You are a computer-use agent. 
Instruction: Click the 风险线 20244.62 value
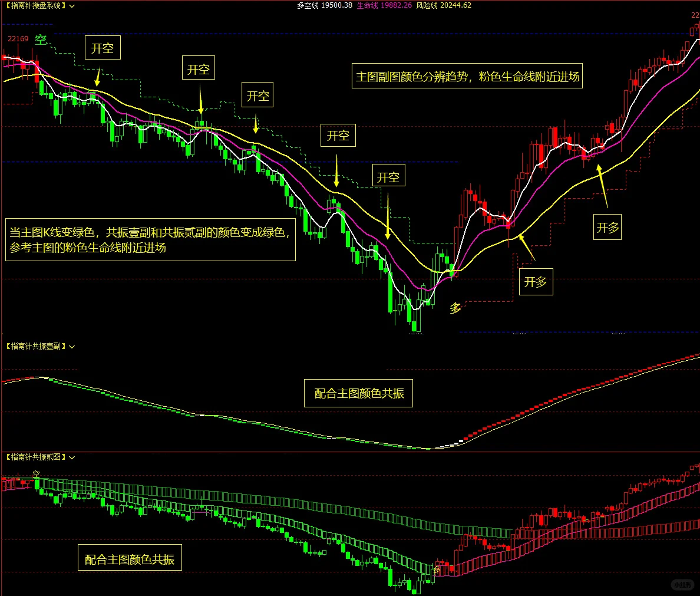pyautogui.click(x=444, y=5)
